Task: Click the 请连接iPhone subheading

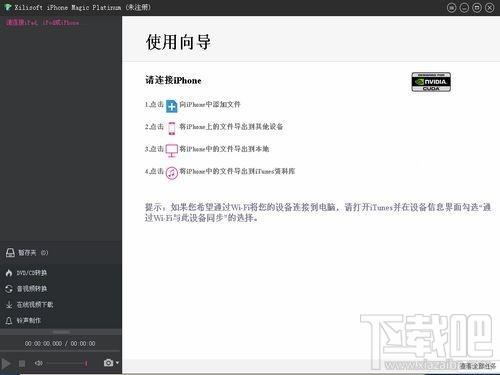Action: 173,80
